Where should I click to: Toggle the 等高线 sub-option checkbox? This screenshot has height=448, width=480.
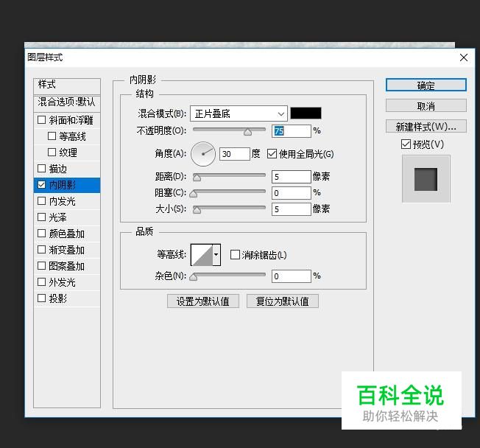coord(52,136)
